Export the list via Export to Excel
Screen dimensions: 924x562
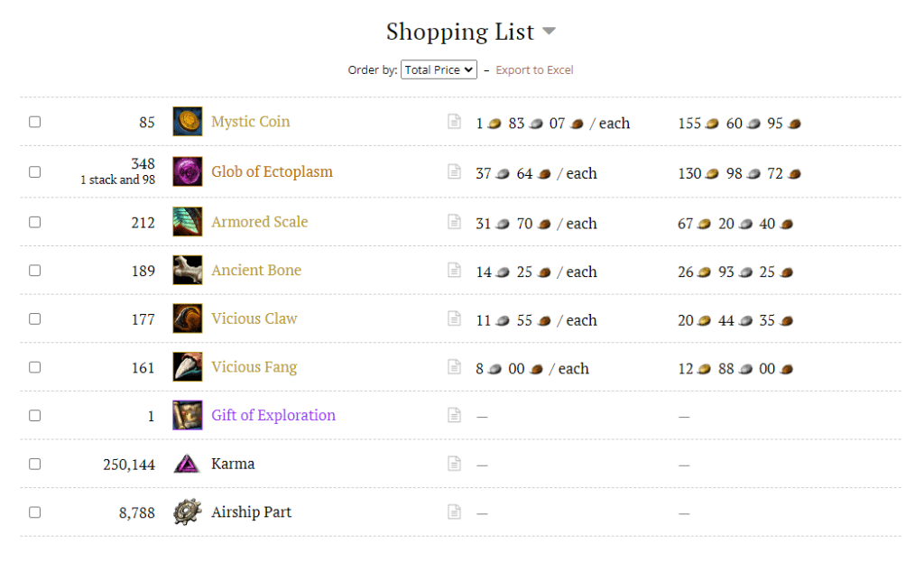pyautogui.click(x=534, y=69)
